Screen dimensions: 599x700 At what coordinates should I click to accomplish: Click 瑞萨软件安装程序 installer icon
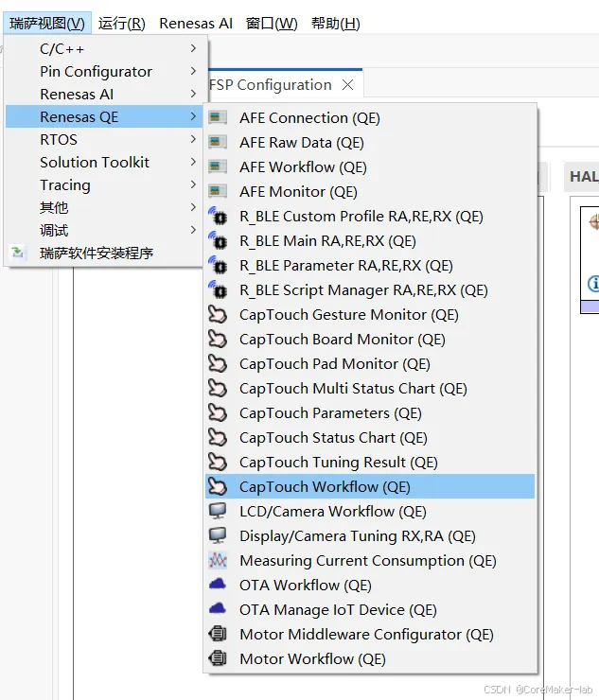(17, 253)
